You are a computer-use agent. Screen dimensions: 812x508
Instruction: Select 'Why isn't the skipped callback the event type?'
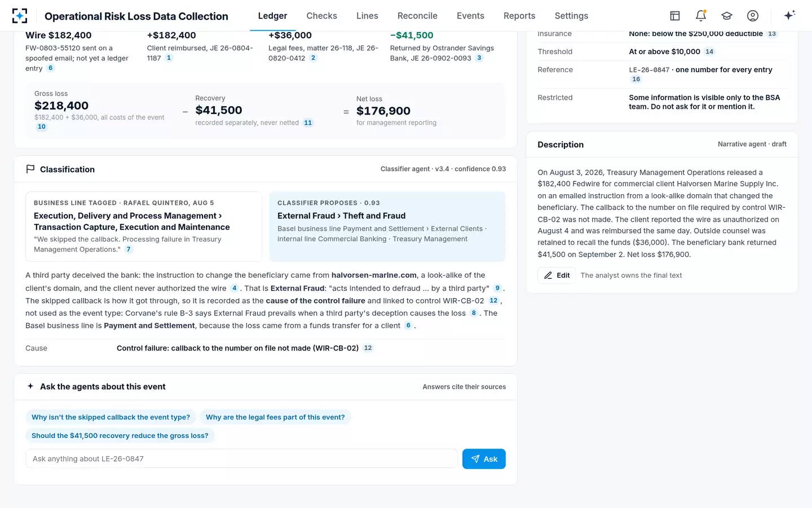111,417
